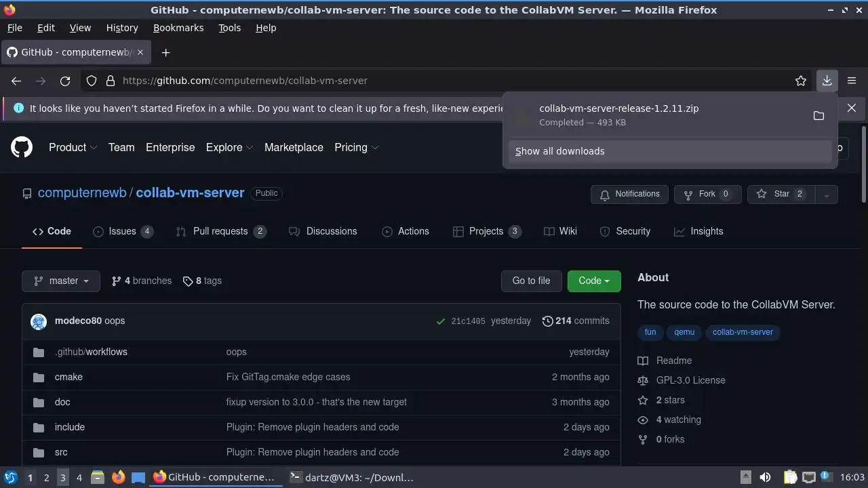Click the Notifications button
Viewport: 868px width, 488px height.
[x=629, y=195]
